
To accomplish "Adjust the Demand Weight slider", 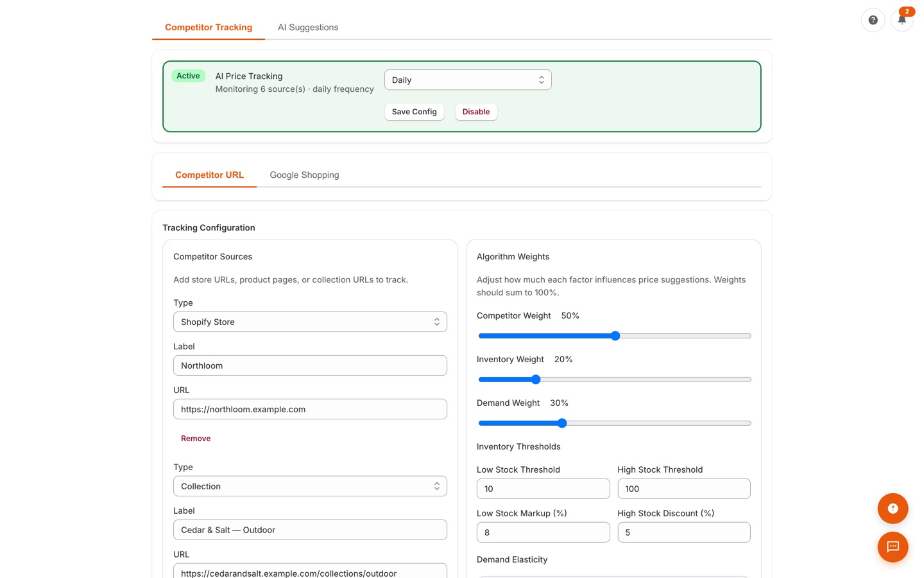I will [x=615, y=423].
